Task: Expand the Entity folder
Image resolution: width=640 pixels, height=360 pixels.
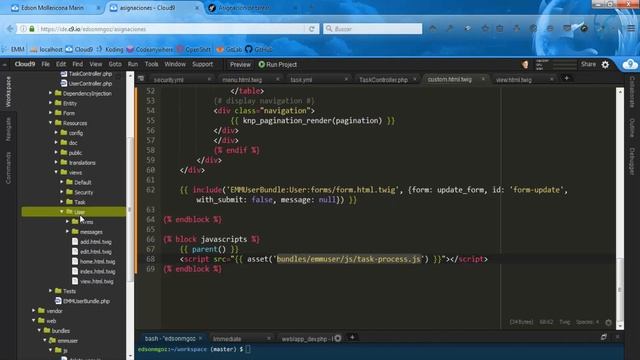Action: 51,103
